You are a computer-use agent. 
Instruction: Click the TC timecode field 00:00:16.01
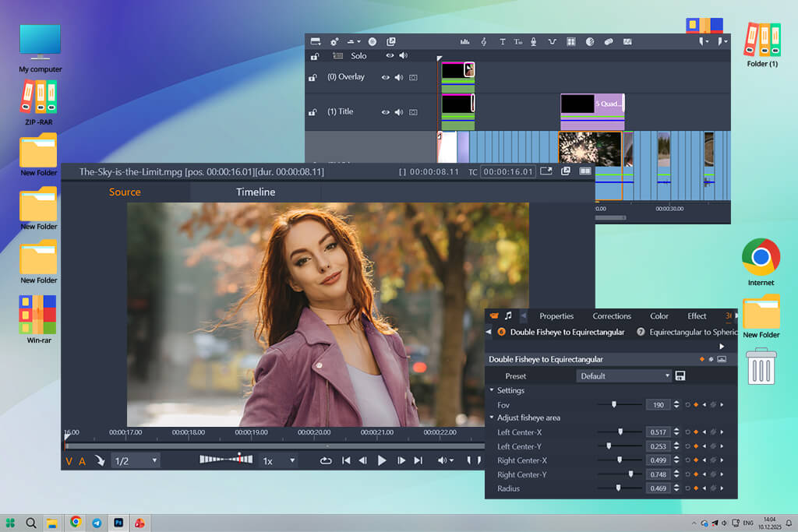click(508, 172)
